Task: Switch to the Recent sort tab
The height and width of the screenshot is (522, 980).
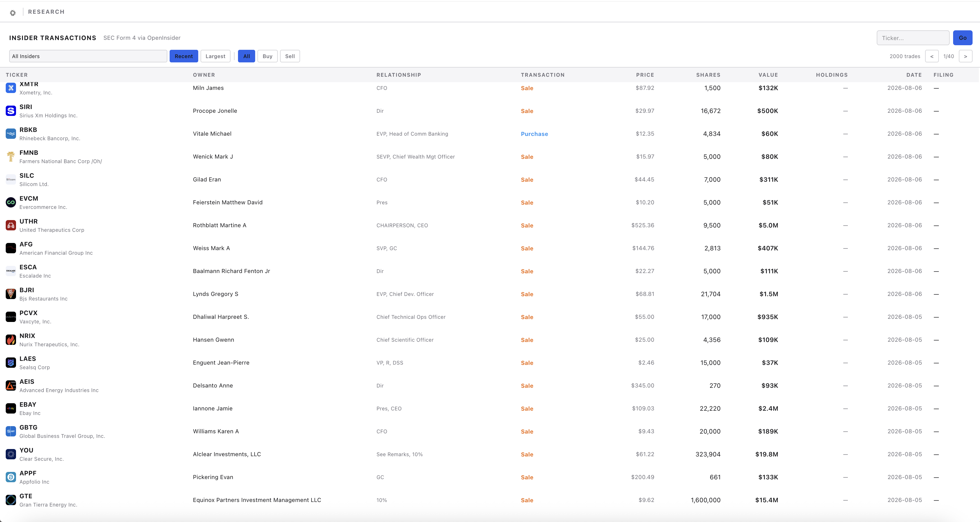Action: pos(184,56)
